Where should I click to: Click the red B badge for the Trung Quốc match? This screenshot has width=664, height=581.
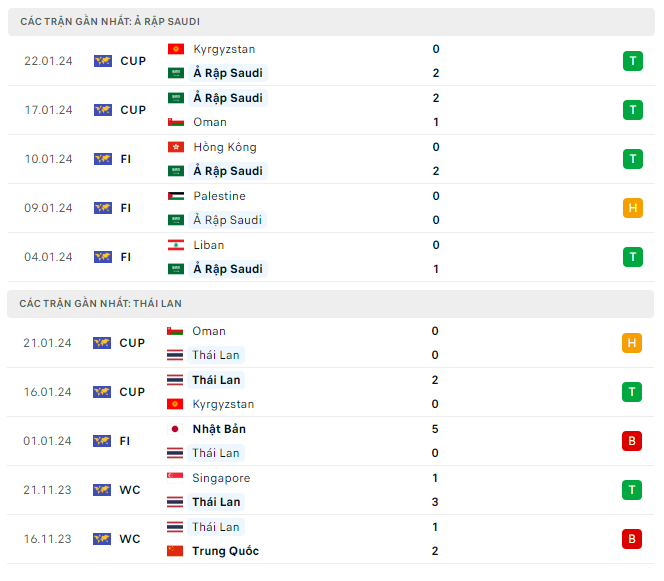coord(632,539)
